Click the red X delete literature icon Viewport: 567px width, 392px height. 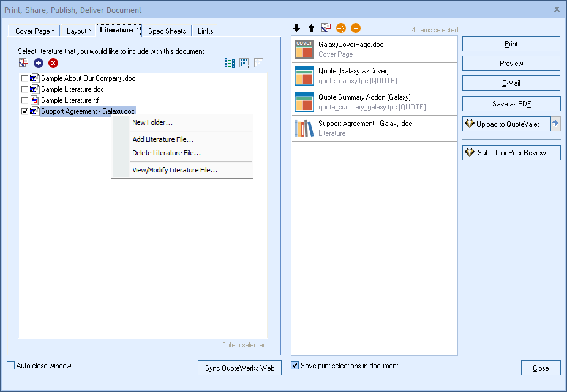(x=53, y=63)
